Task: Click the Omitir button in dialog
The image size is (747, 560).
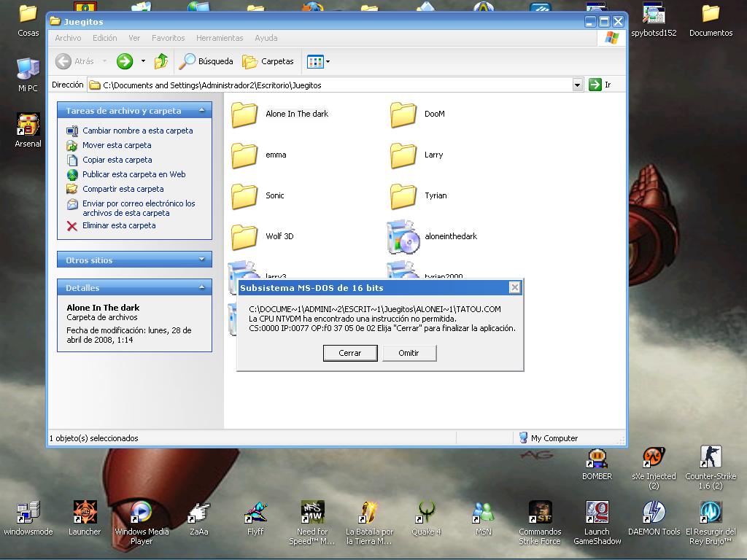Action: click(409, 353)
